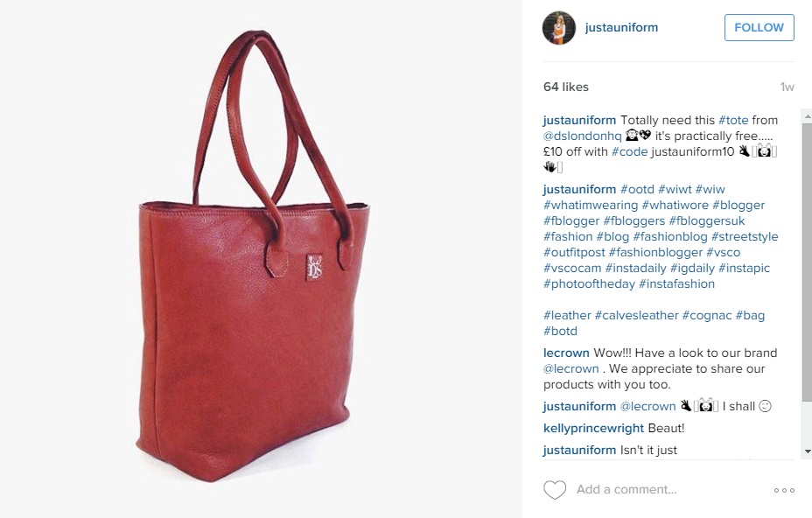
Task: Open the #photooftheday hashtag
Action: coord(589,283)
